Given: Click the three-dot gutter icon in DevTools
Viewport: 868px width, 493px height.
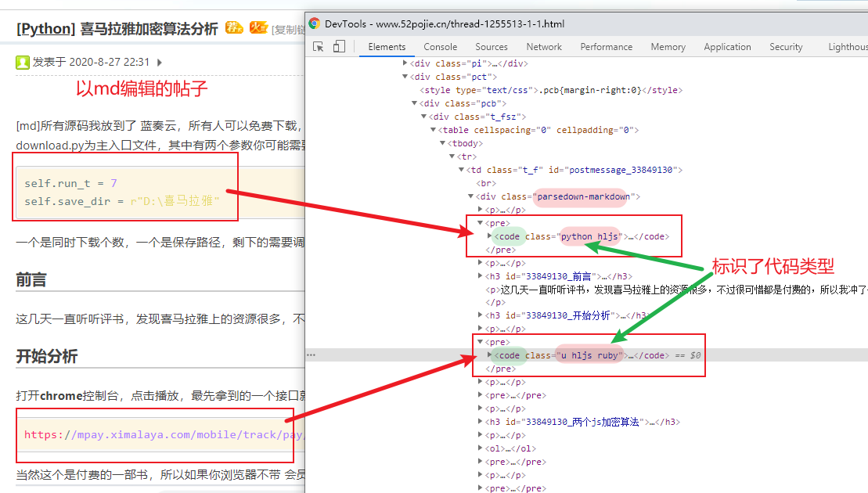Looking at the screenshot, I should (x=311, y=354).
